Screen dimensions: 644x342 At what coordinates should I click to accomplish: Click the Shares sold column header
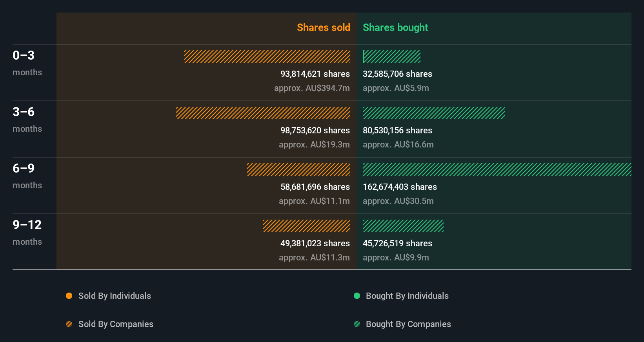coord(324,27)
